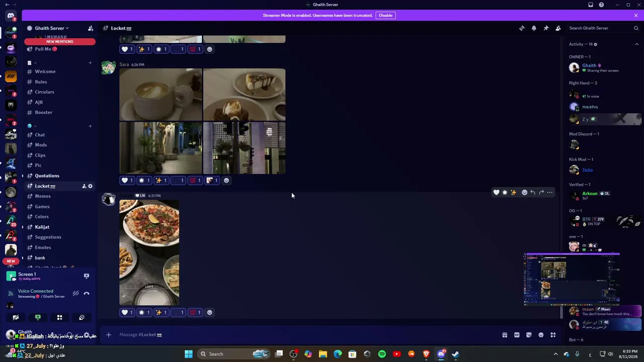
Task: Open the pizza photo attachment
Action: click(x=149, y=252)
